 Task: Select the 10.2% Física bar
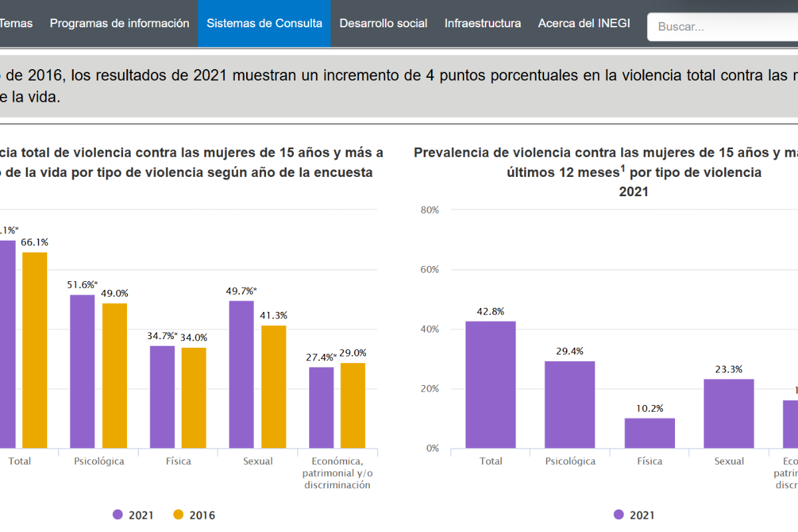(x=649, y=432)
